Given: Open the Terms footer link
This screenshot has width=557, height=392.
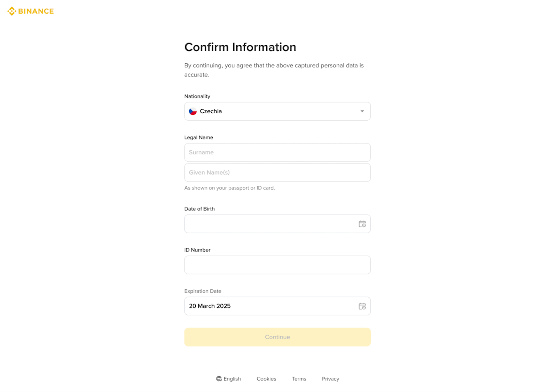Looking at the screenshot, I should 299,379.
